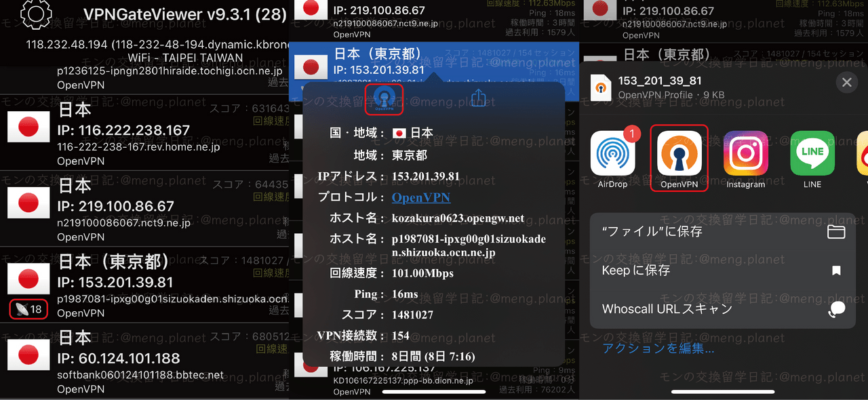
Task: Tap hostname 116-222-238-167.rev.home.ne.jp
Action: click(x=138, y=147)
